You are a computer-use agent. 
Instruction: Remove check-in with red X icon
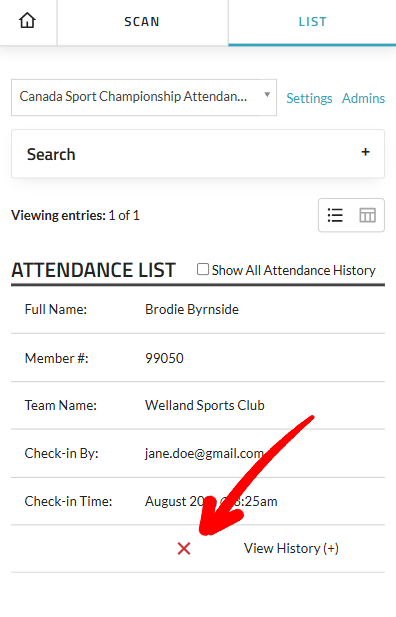point(184,548)
